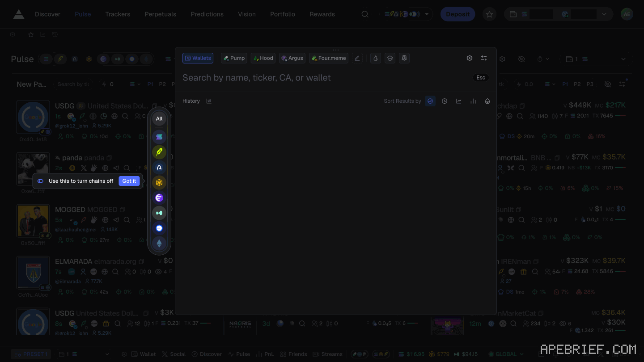Screen dimensions: 644x362
Task: Open PnL in bottom bar
Action: (x=264, y=354)
